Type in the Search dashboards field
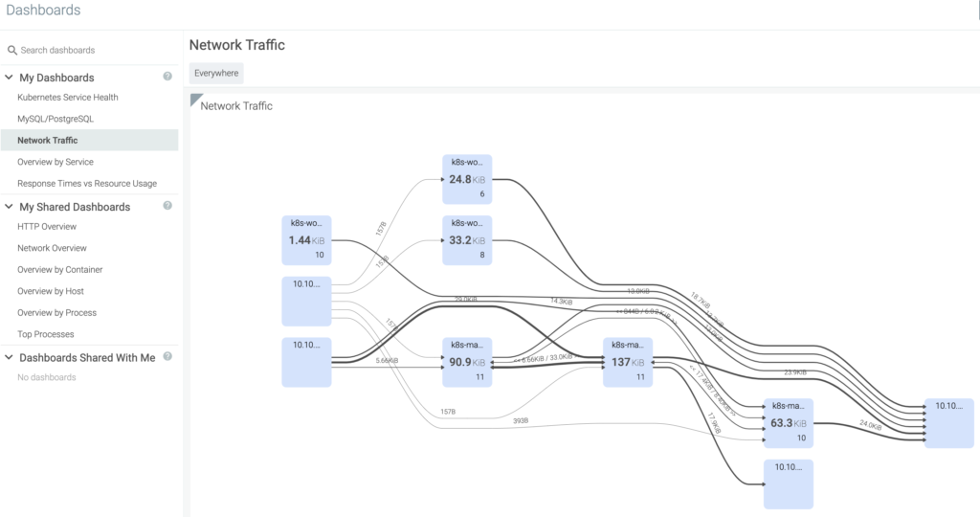 click(x=91, y=50)
